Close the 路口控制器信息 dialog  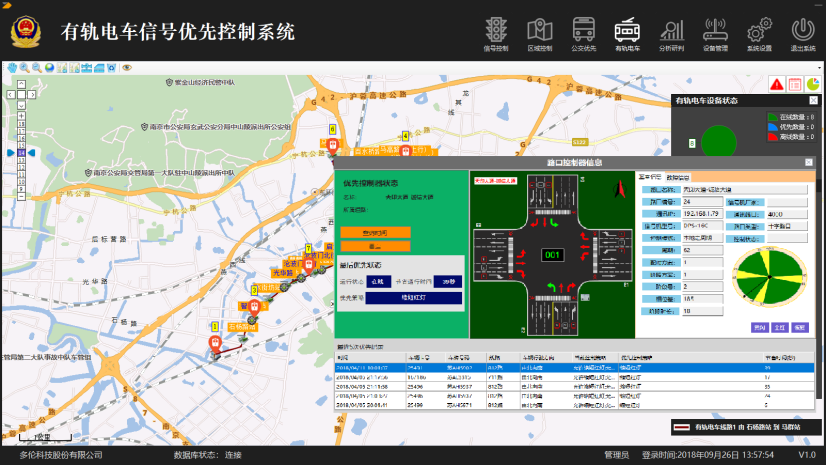coord(809,161)
